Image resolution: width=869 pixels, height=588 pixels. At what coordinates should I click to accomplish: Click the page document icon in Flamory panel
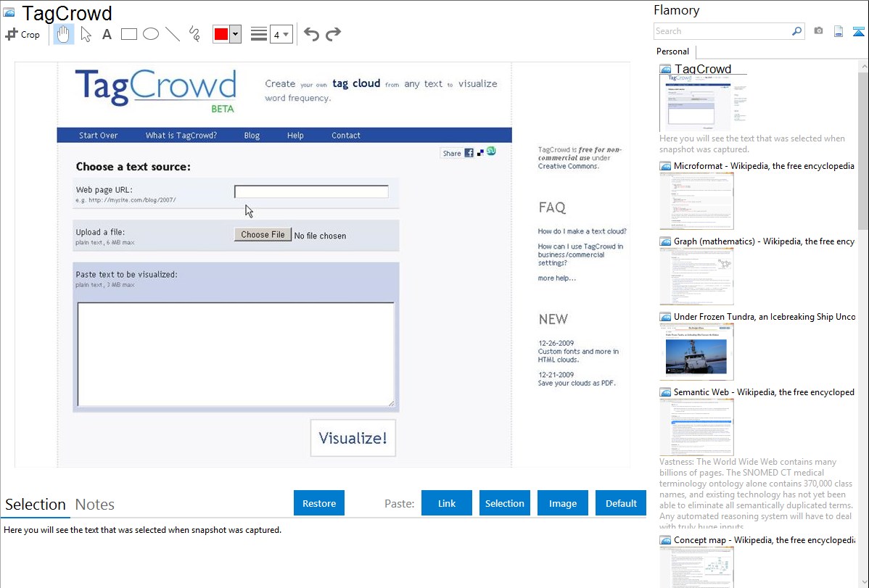point(839,31)
